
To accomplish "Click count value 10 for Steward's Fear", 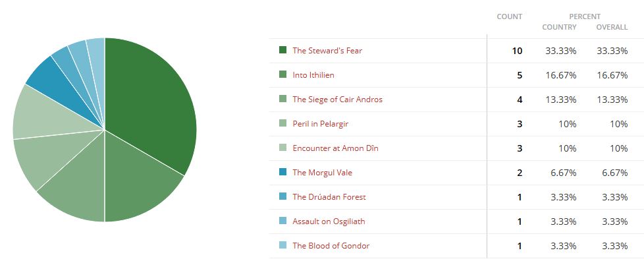I will (x=517, y=51).
